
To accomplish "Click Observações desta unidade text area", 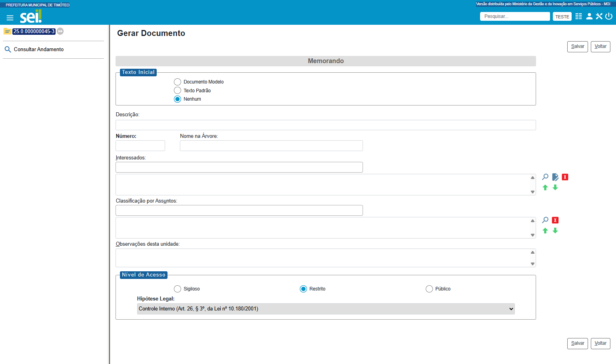I will click(326, 258).
